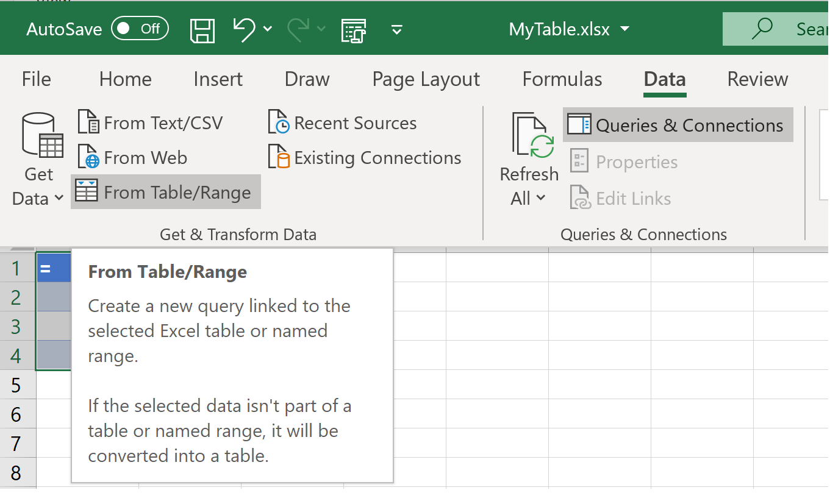The image size is (830, 504).
Task: Open the From Web data source
Action: click(132, 157)
